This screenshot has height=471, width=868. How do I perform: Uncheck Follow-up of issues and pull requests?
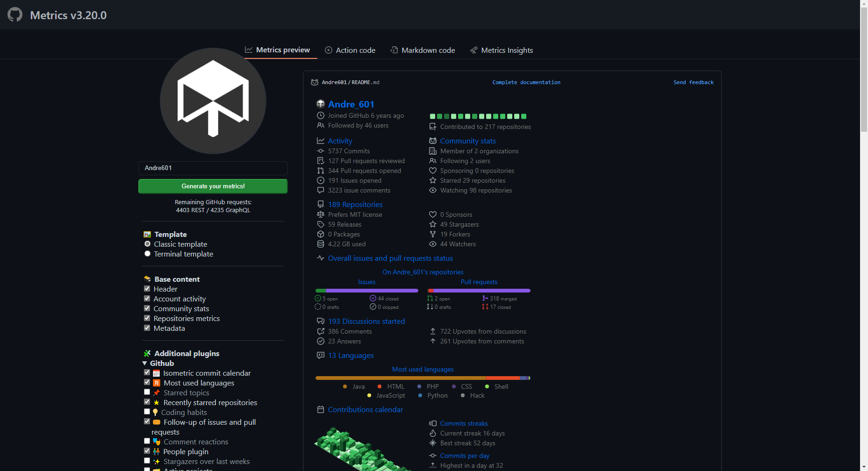click(x=147, y=421)
